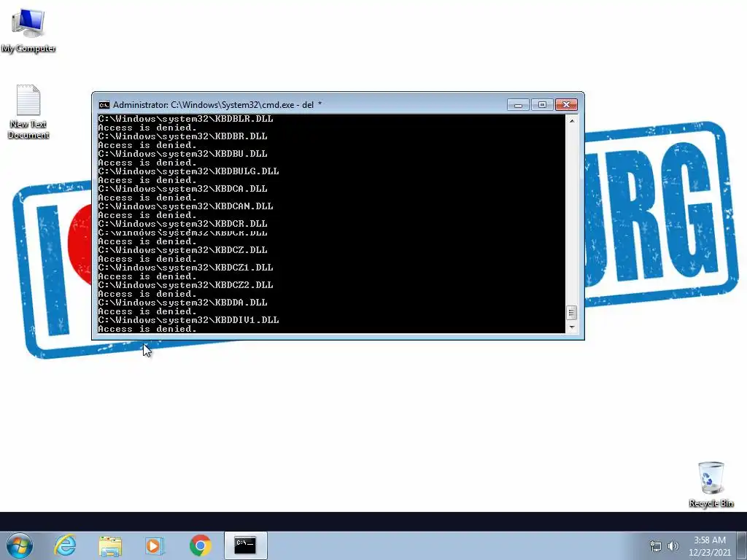Activate the cmd.exe taskbar button

coord(245,545)
